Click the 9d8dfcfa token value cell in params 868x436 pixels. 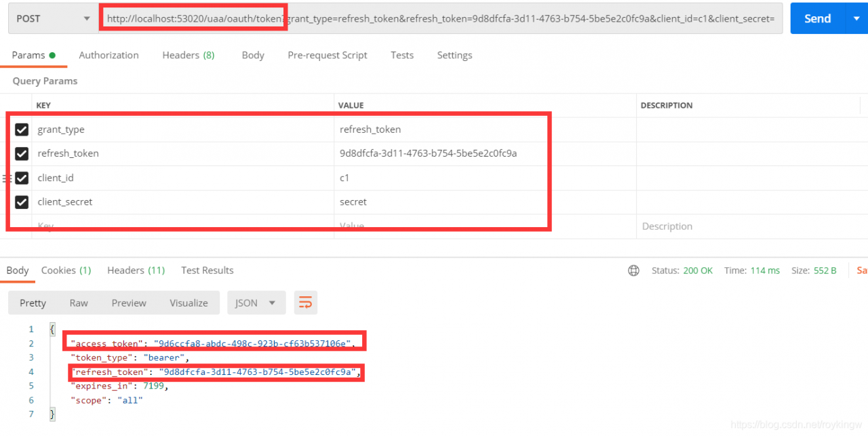pyautogui.click(x=486, y=153)
